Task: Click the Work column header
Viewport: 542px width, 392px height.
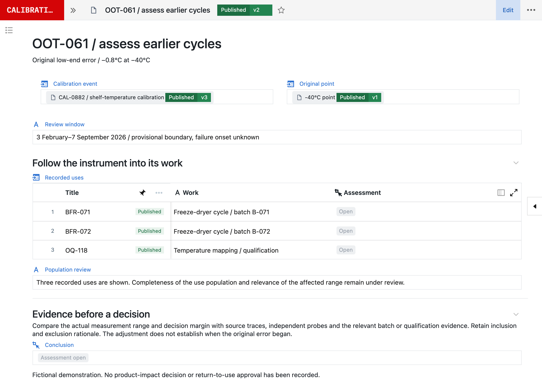Action: (190, 193)
